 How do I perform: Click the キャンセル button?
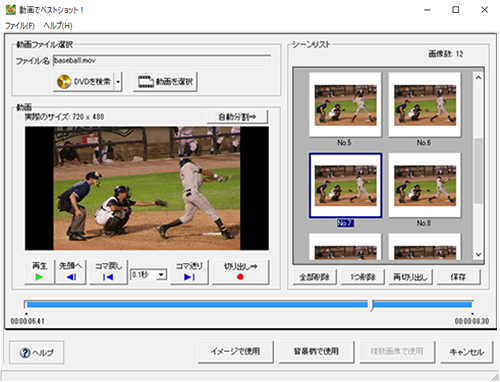[467, 352]
